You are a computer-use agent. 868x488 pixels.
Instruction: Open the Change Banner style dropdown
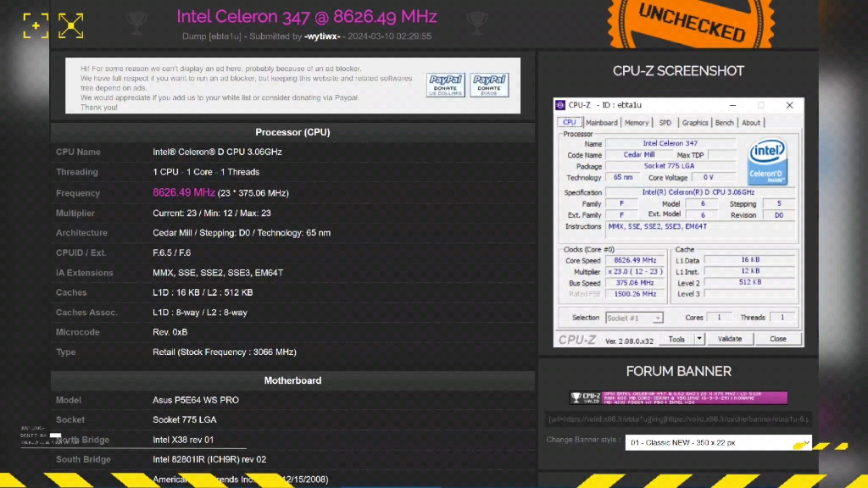click(x=718, y=442)
